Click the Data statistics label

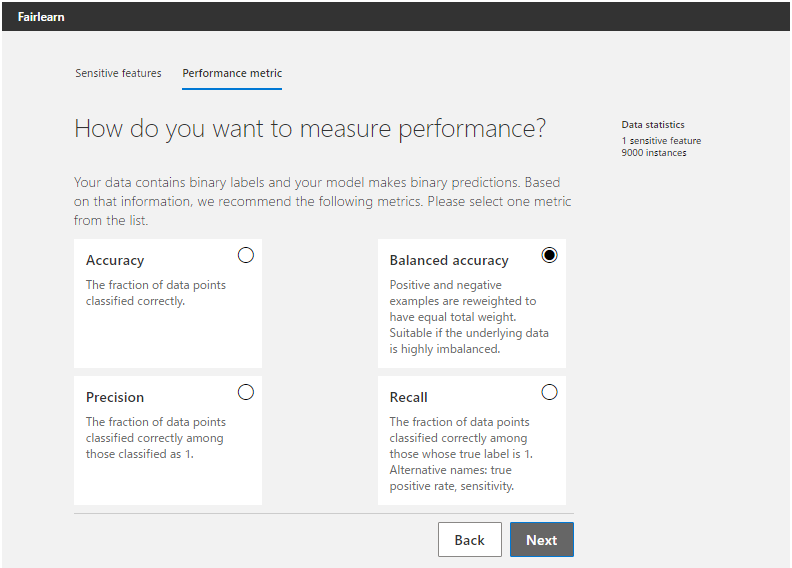[653, 125]
